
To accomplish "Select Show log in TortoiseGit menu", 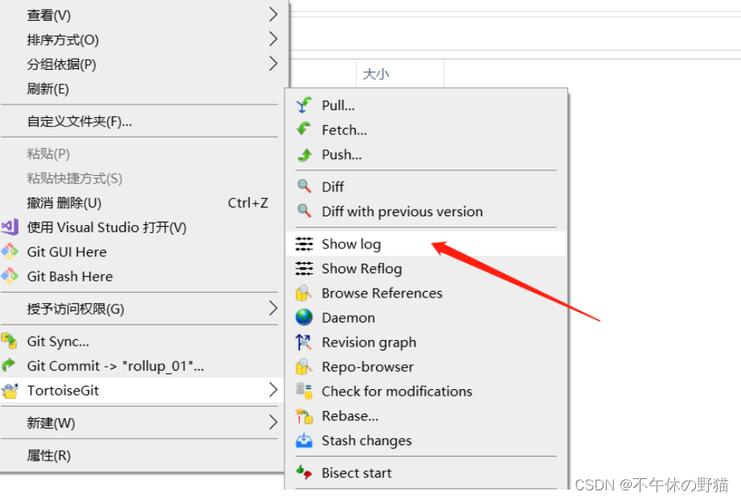I will [426, 244].
